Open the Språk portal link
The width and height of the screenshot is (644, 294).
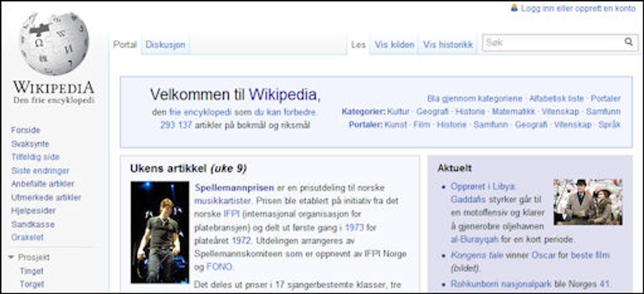pos(609,124)
